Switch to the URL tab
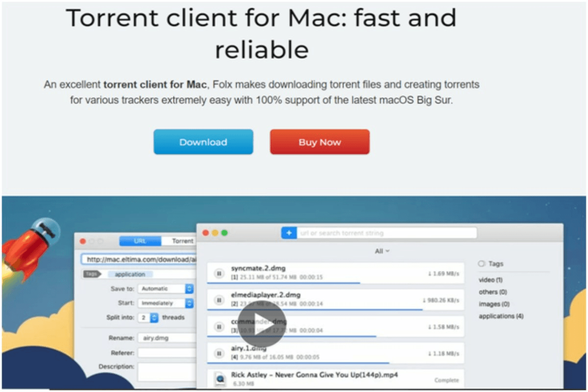 coord(140,241)
